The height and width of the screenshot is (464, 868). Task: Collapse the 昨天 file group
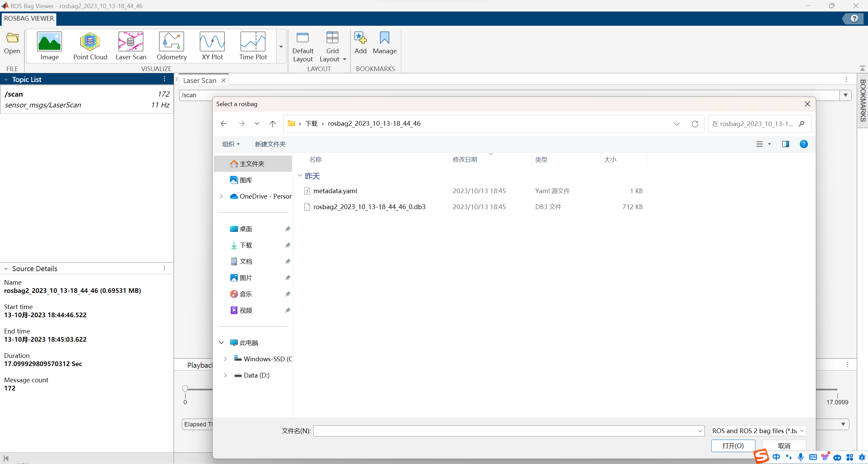coord(300,176)
